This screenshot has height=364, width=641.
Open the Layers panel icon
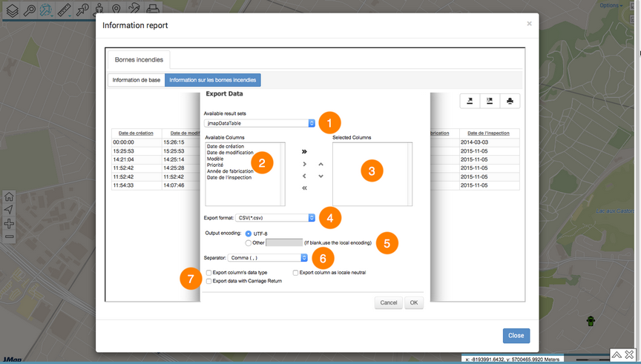pos(13,10)
